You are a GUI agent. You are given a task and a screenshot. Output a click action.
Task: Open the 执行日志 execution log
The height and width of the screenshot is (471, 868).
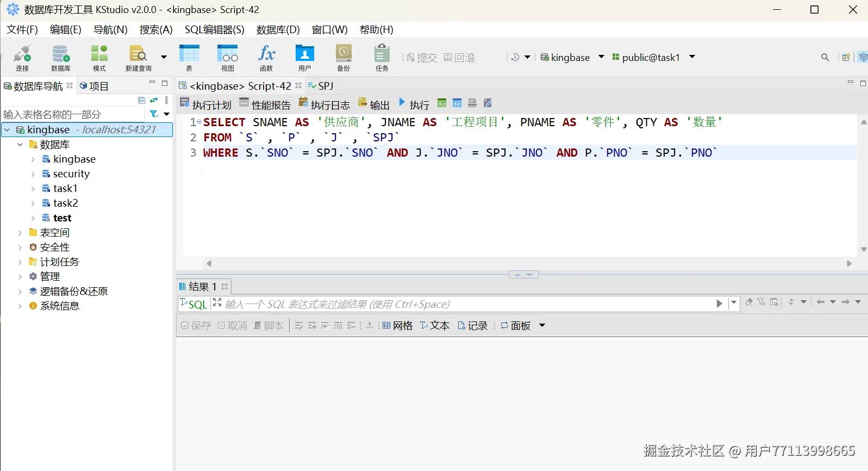pyautogui.click(x=324, y=104)
